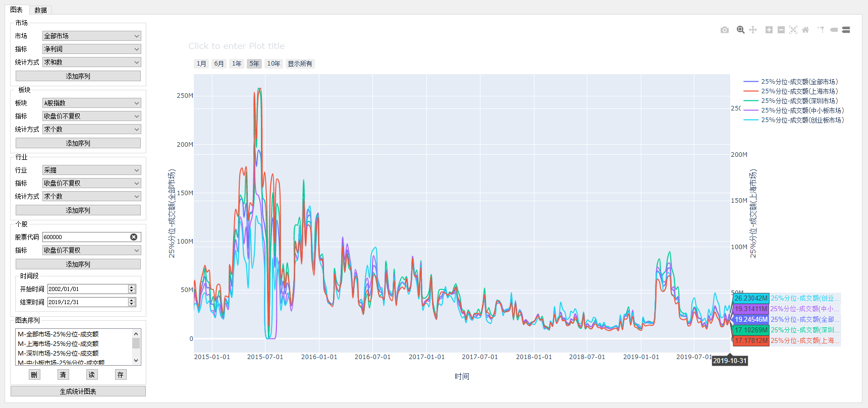Select the 10年 range selector
This screenshot has width=868, height=408.
click(x=274, y=64)
